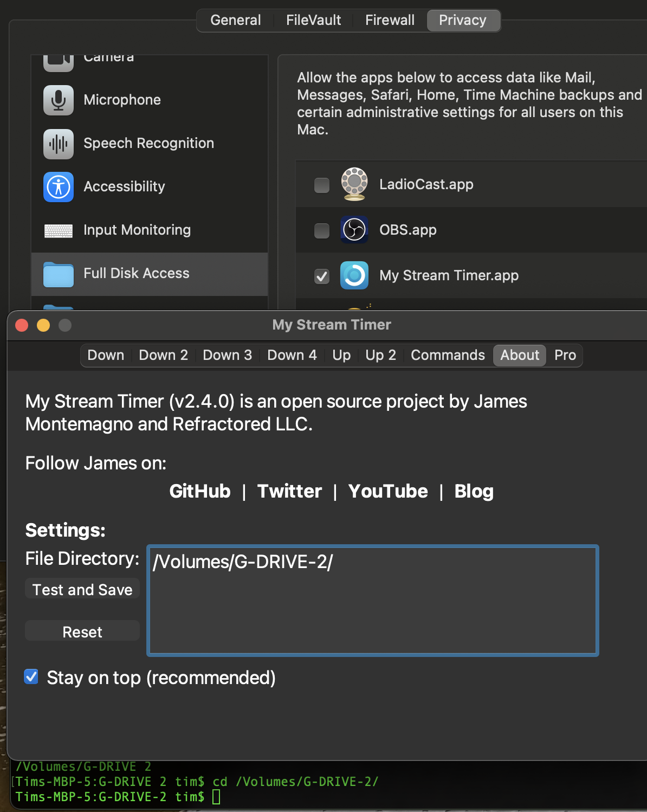The height and width of the screenshot is (812, 647).
Task: Open the Commands tab in My Stream Timer
Action: (x=448, y=355)
